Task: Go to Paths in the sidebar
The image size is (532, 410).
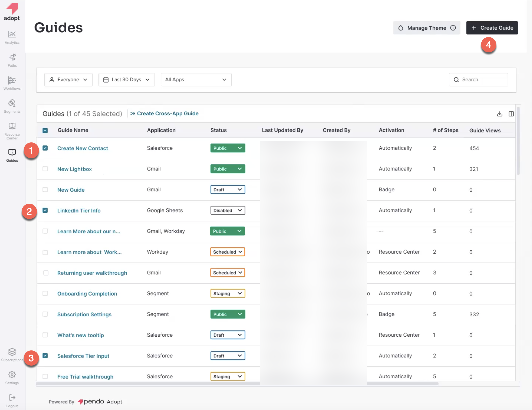Action: click(12, 60)
